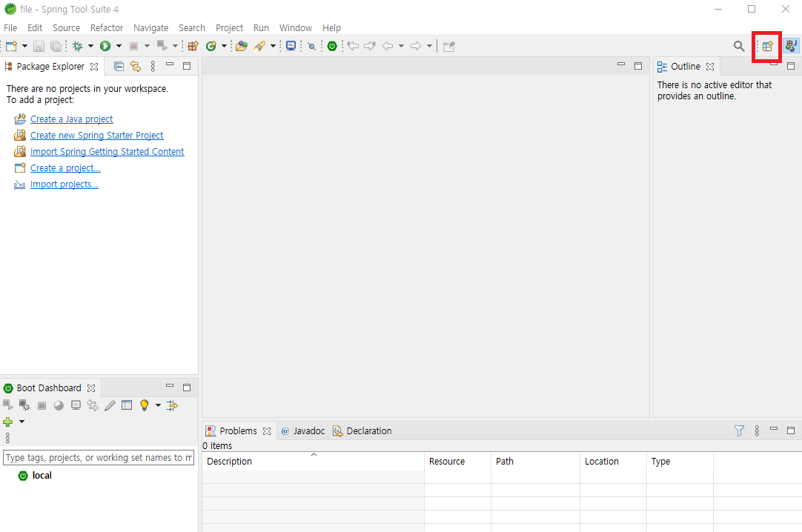Click the magnifier Quick Access search icon
Image resolution: width=802 pixels, height=532 pixels.
[738, 46]
